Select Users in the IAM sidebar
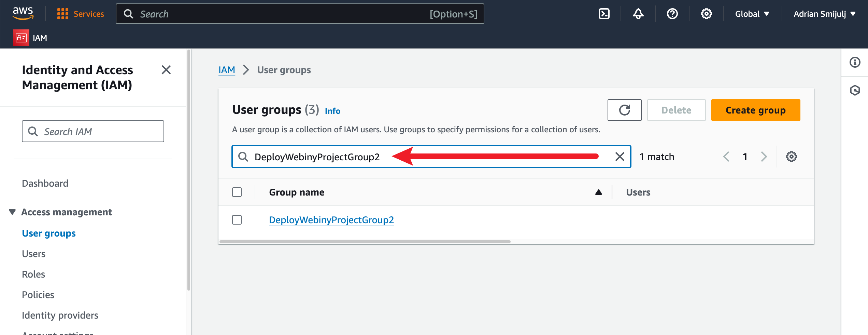 33,254
